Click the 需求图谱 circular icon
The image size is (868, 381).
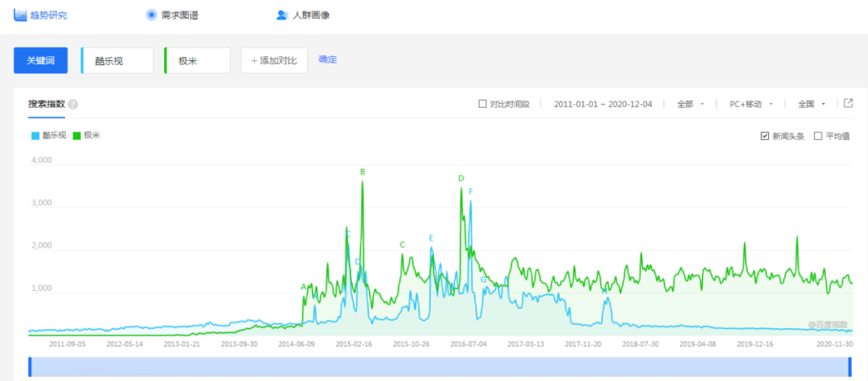point(151,15)
